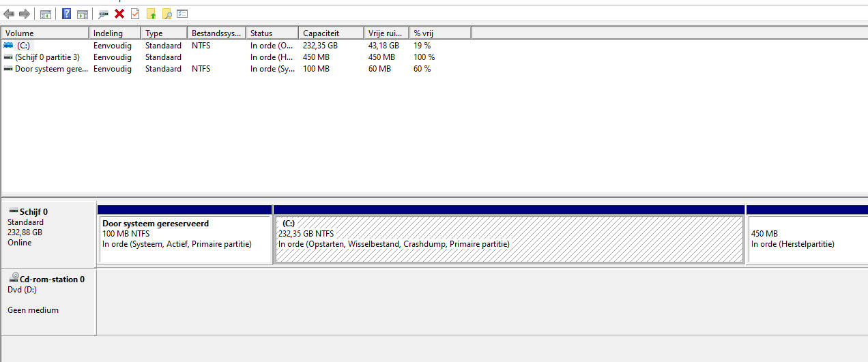Click 'Geen medium' text under Cd-rom-station 0
The height and width of the screenshot is (362, 868).
click(33, 310)
